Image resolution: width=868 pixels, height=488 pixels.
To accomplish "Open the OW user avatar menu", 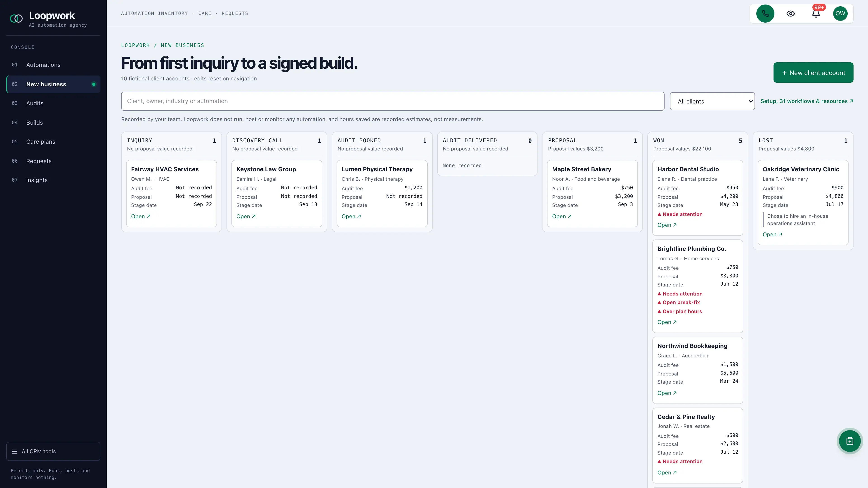I will coord(840,14).
